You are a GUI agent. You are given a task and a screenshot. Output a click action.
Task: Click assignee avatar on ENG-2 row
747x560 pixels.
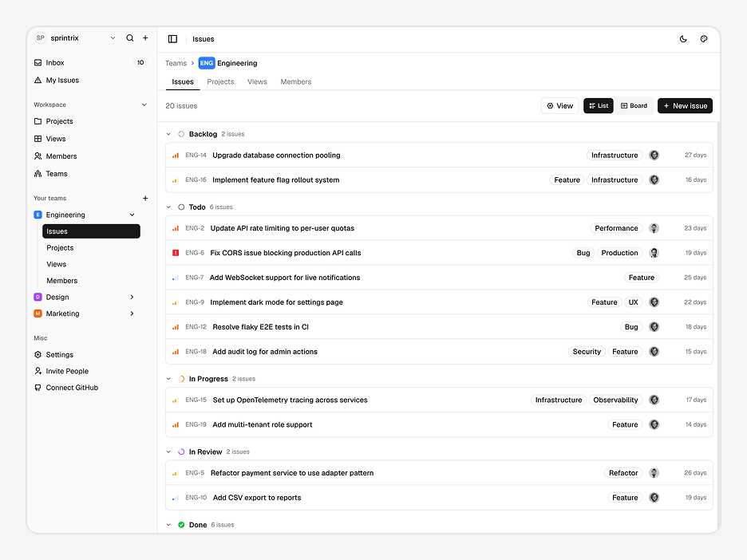654,228
